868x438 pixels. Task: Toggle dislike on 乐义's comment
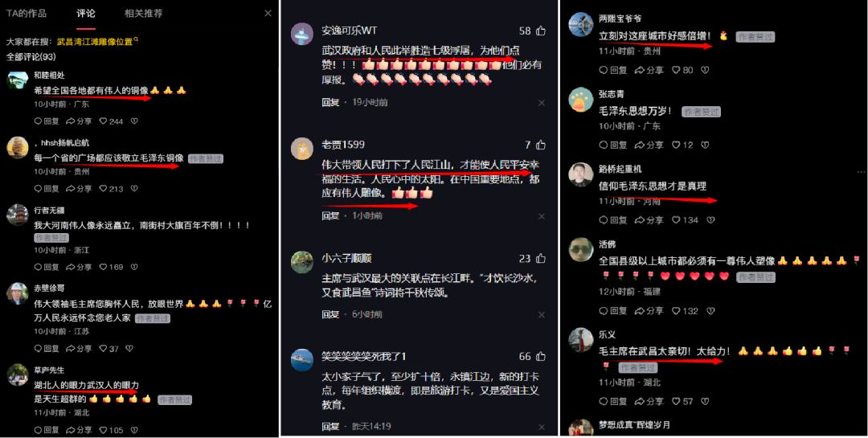coord(705,402)
